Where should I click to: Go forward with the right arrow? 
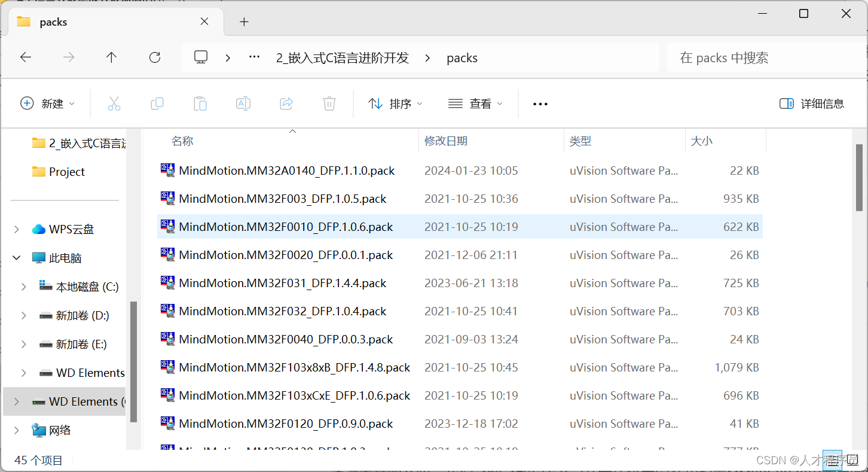coord(69,57)
